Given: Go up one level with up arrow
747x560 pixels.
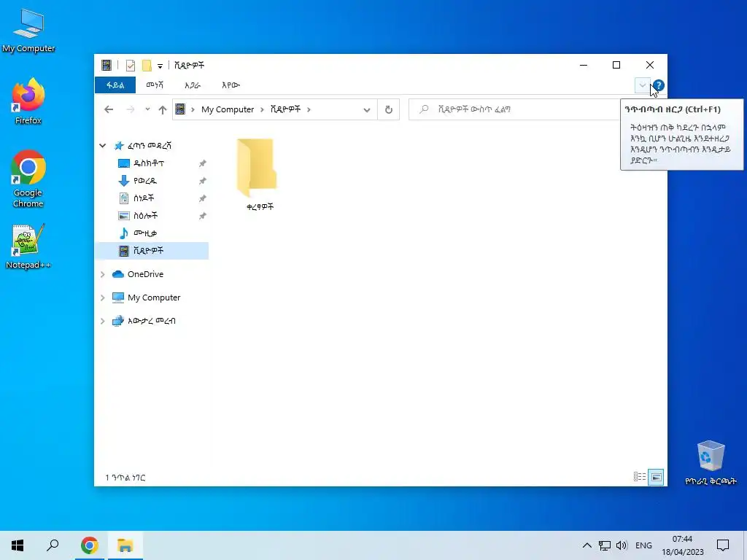Looking at the screenshot, I should pyautogui.click(x=163, y=109).
